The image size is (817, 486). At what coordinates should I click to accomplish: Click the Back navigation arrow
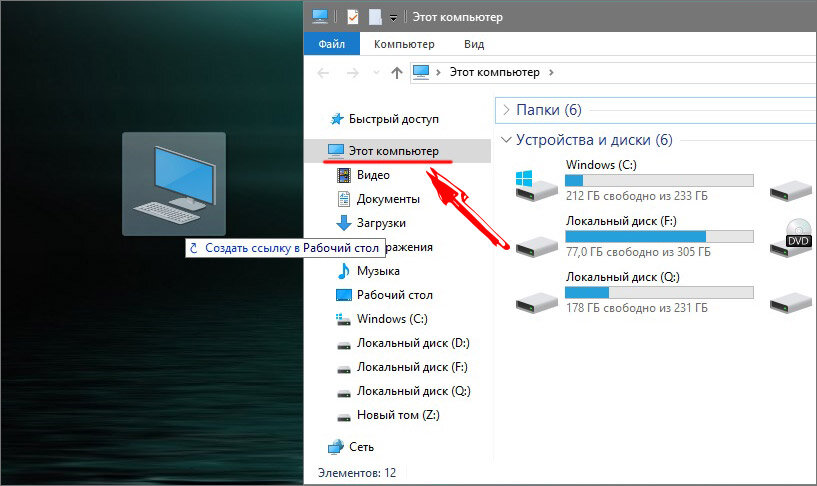click(x=323, y=73)
